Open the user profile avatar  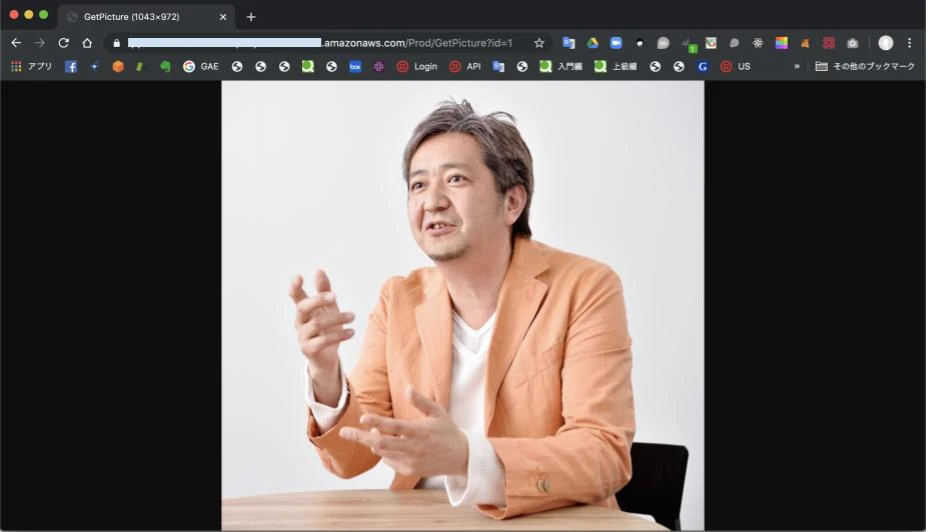tap(885, 43)
